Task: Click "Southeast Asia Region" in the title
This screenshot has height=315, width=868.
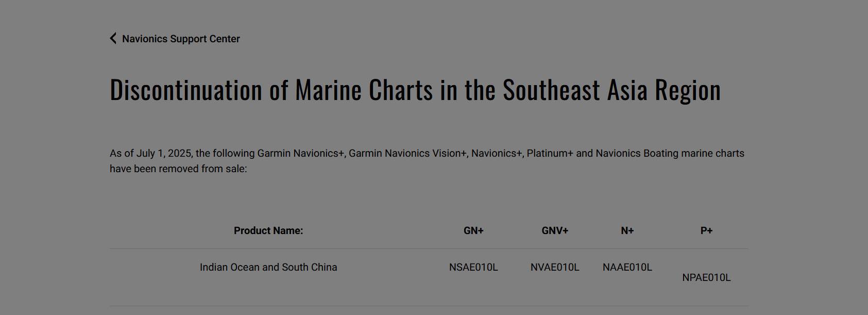Action: click(x=611, y=90)
